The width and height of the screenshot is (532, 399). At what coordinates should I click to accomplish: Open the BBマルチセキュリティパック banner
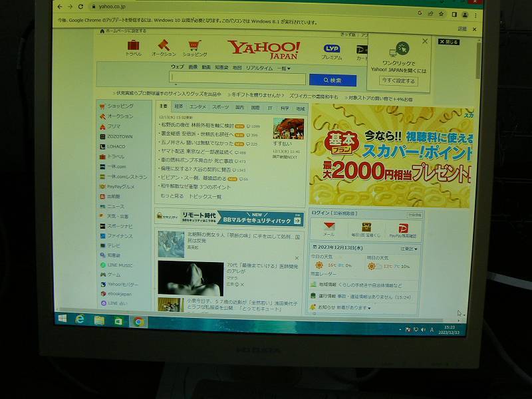229,218
